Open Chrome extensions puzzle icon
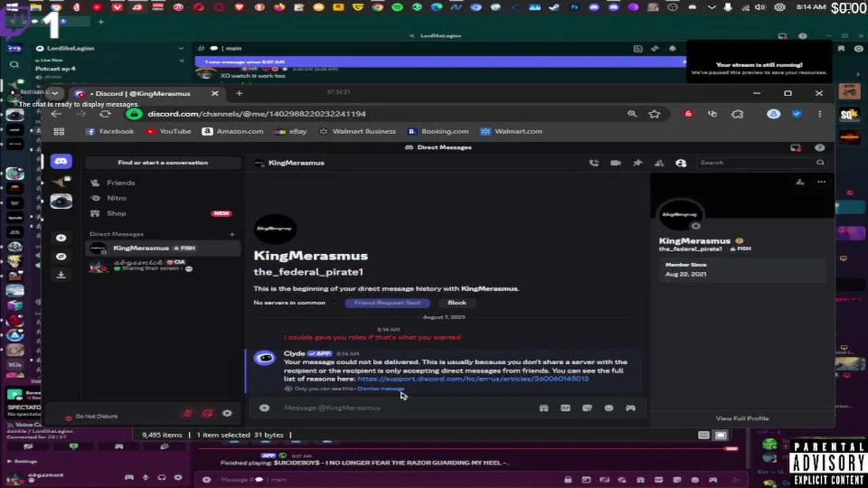 [x=737, y=114]
